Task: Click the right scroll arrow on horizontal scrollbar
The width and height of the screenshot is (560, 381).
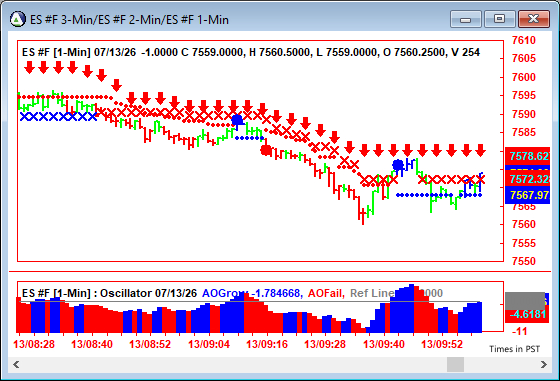Action: tap(543, 365)
